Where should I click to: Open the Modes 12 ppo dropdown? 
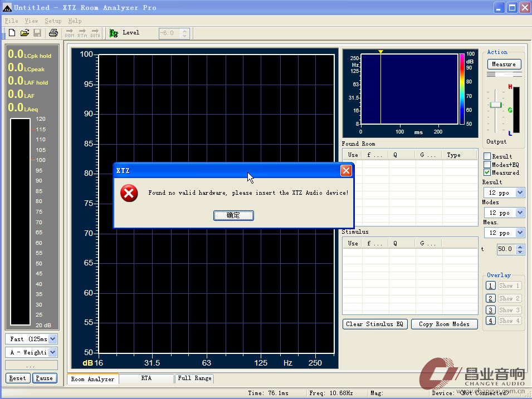(x=520, y=213)
